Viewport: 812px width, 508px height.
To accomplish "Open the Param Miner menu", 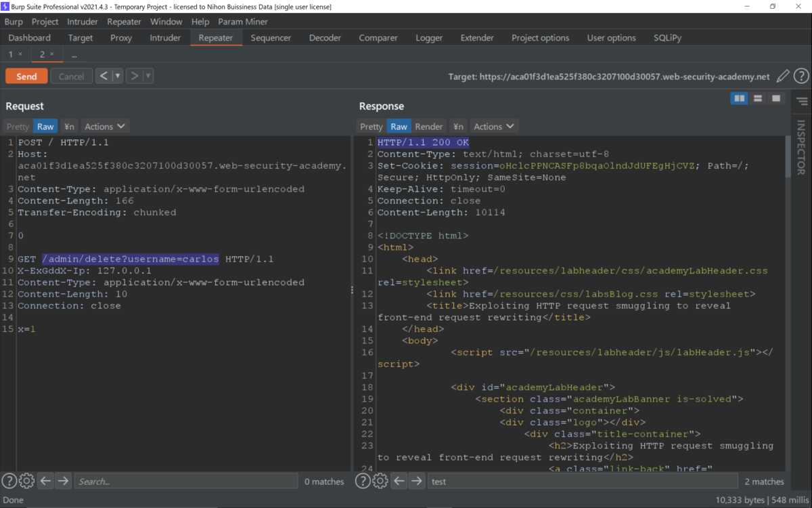I will (243, 22).
